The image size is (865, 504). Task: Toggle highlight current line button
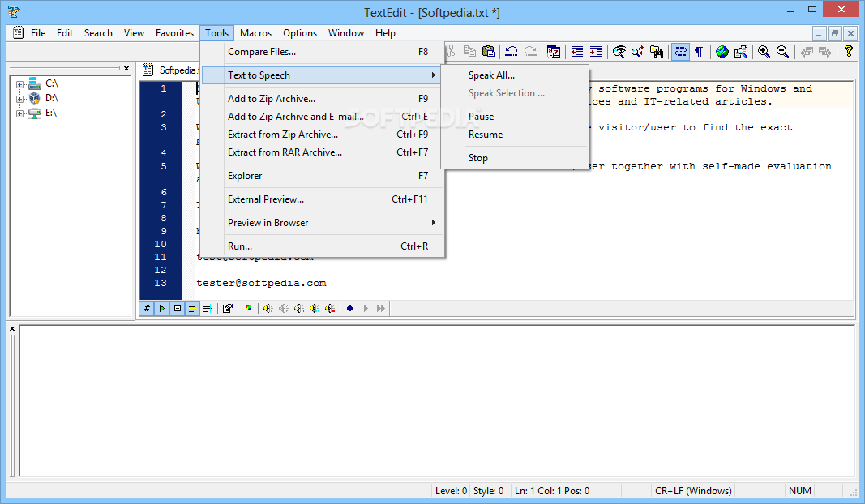(192, 308)
